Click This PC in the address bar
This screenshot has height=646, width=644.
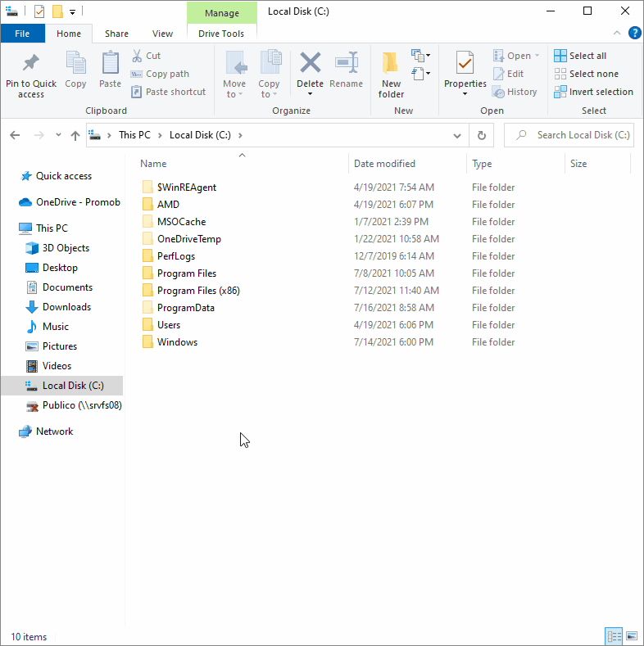(x=135, y=135)
